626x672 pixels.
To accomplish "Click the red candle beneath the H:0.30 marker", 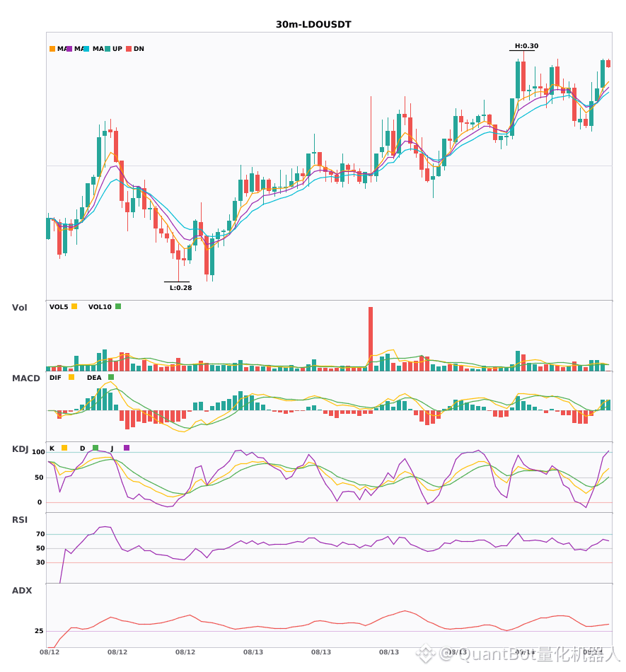I will click(523, 76).
